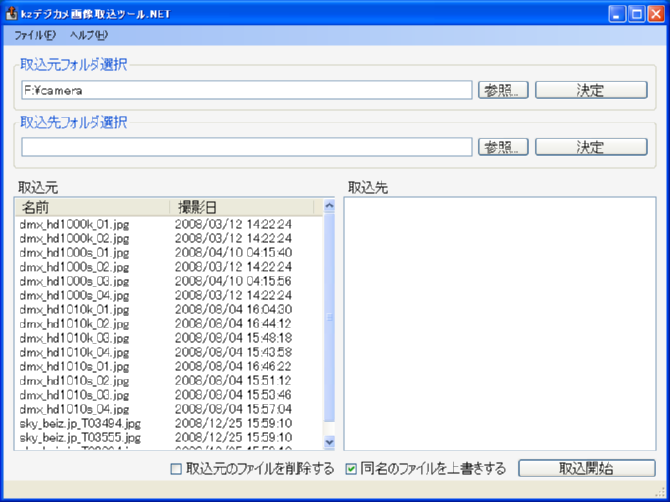Viewport: 670px width, 502px height.
Task: Click the empty 取込先 destination list pane
Action: [x=500, y=323]
